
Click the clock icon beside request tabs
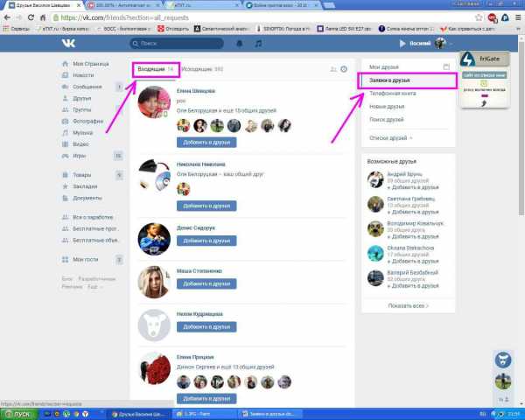tap(344, 69)
